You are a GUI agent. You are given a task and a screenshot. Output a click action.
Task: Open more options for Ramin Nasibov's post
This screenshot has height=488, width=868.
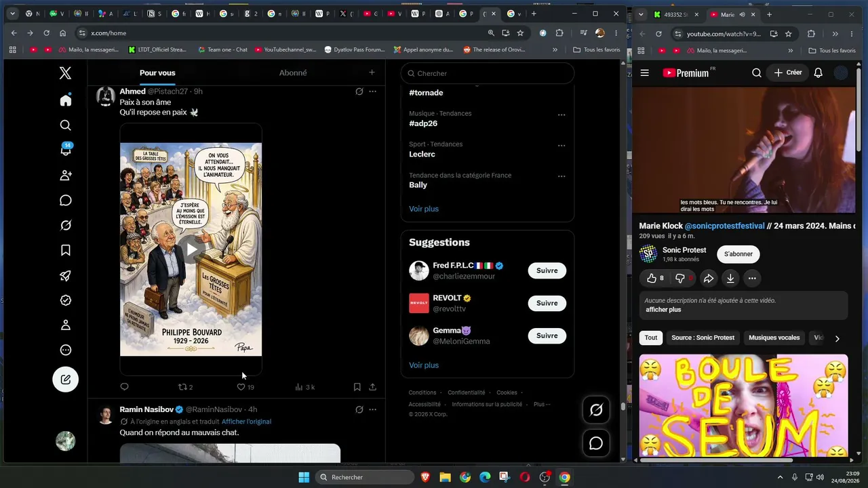click(x=372, y=409)
